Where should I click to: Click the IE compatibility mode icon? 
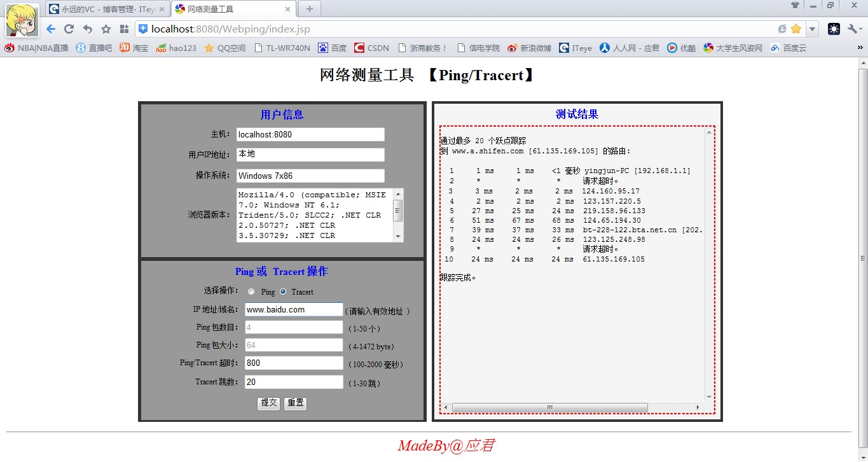pyautogui.click(x=782, y=29)
